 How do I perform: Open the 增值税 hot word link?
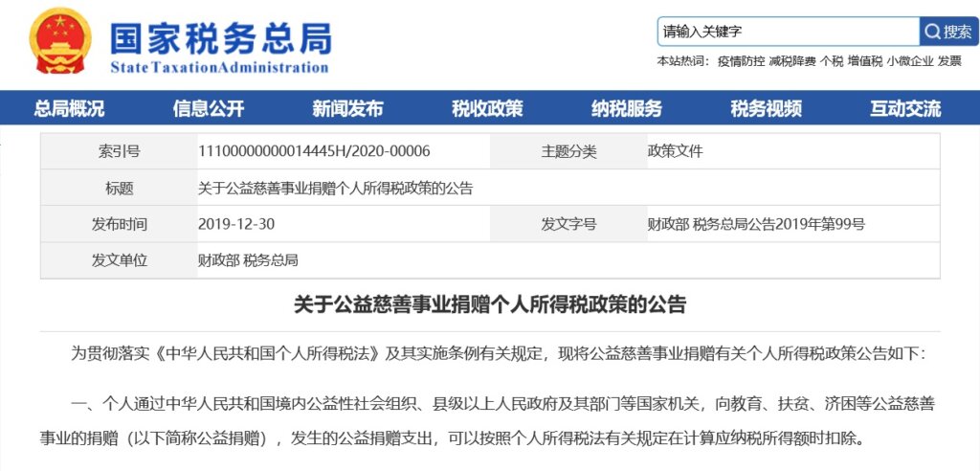coord(864,61)
